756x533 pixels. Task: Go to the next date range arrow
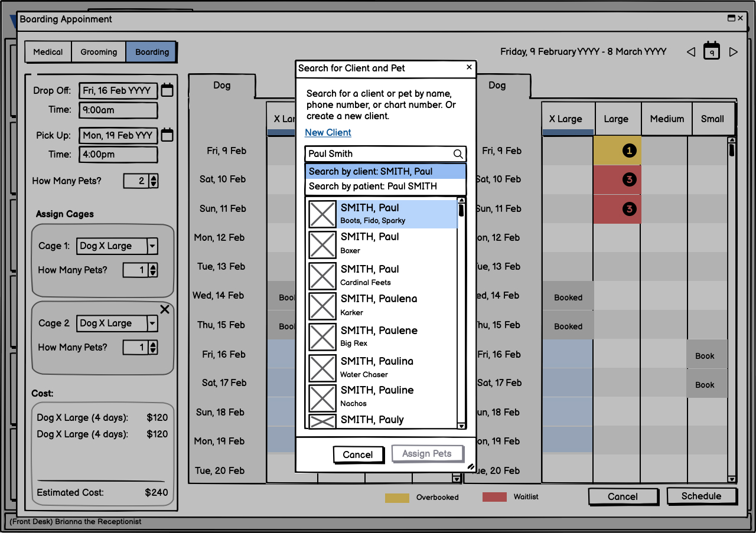[x=734, y=52]
